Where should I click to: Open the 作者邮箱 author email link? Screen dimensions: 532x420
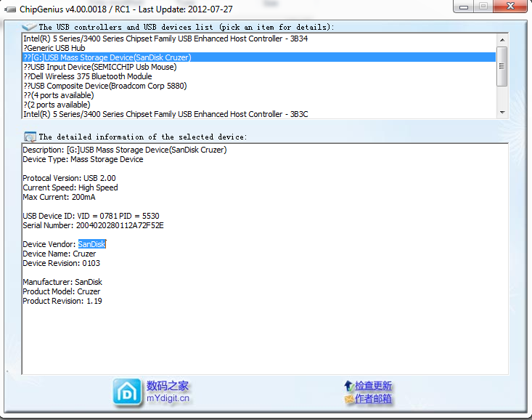tap(374, 399)
